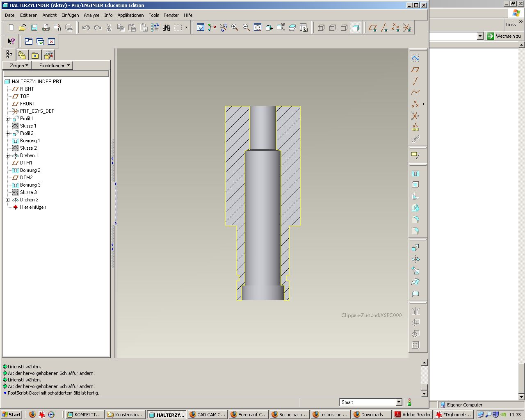Image resolution: width=525 pixels, height=420 pixels.
Task: Expand the Profil 1 tree node
Action: click(7, 119)
